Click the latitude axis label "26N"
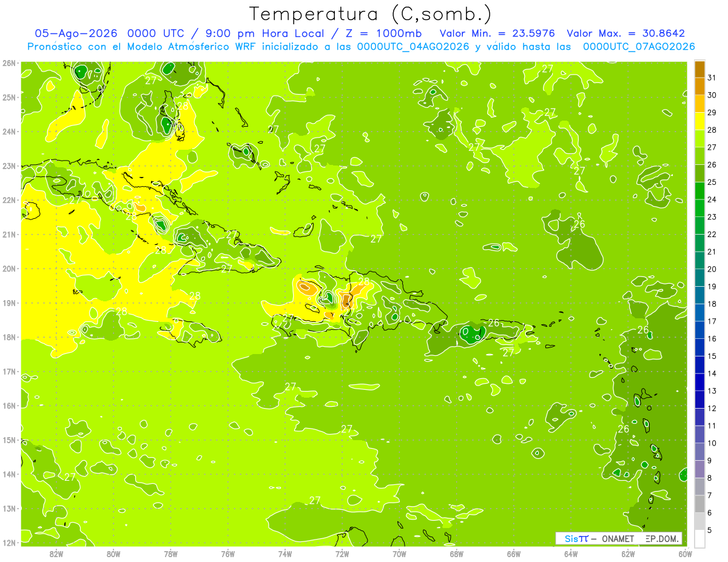 (9, 63)
